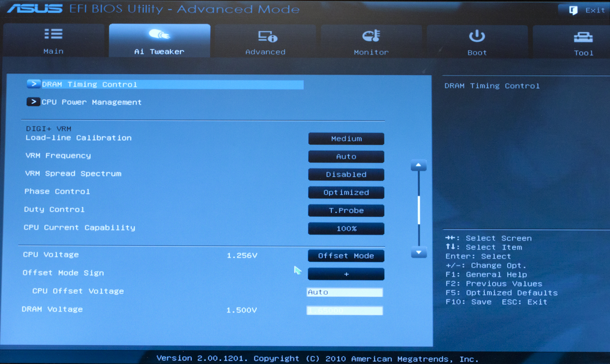
Task: Click the Tool tab icon
Action: pyautogui.click(x=583, y=37)
